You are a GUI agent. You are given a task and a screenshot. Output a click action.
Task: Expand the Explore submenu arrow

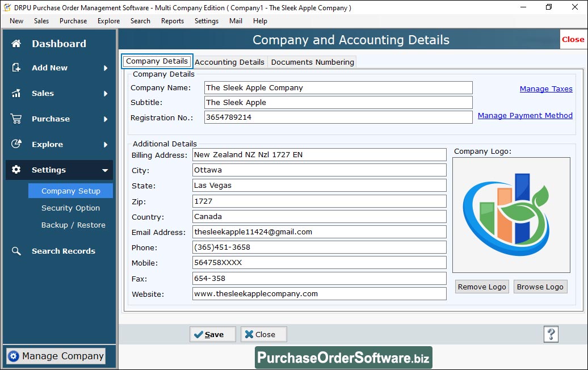tap(106, 144)
